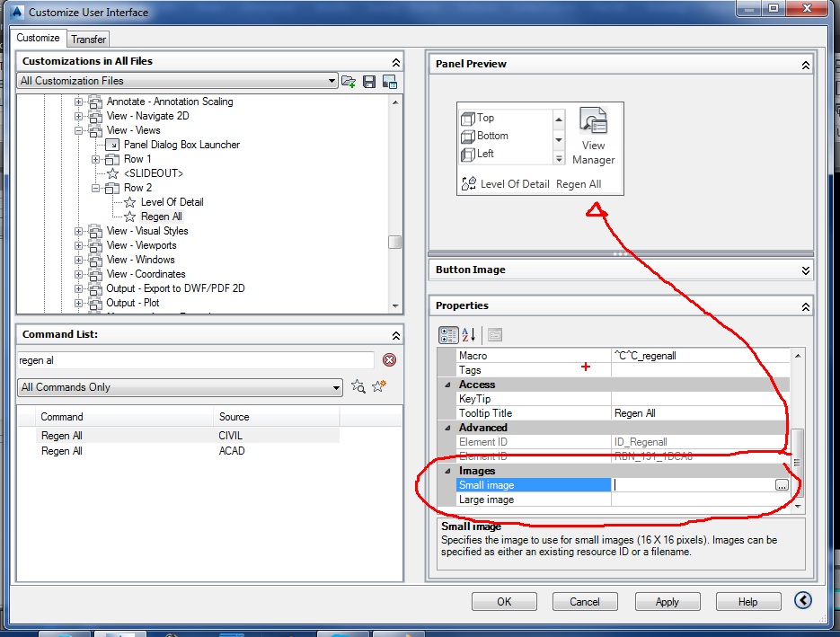The height and width of the screenshot is (637, 840).
Task: Expand the Row 1 node
Action: pos(95,159)
